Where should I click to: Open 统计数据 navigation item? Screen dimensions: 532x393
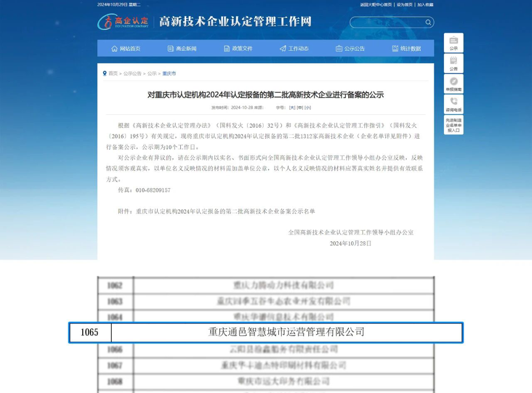coord(406,48)
